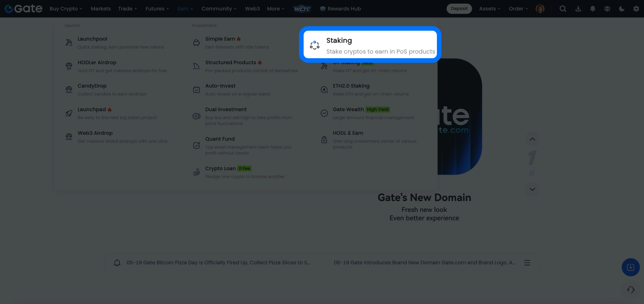
Task: Click the Simple Earn piggy bank icon
Action: (x=196, y=43)
